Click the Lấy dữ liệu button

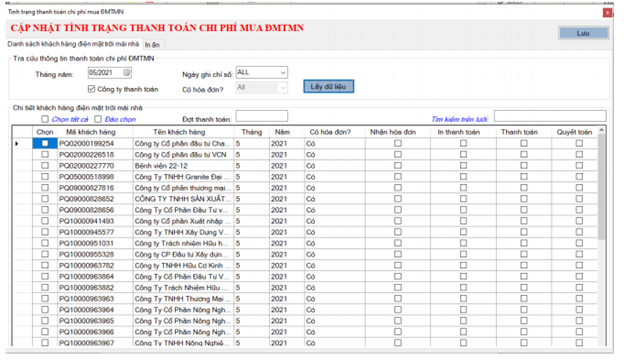(x=328, y=86)
